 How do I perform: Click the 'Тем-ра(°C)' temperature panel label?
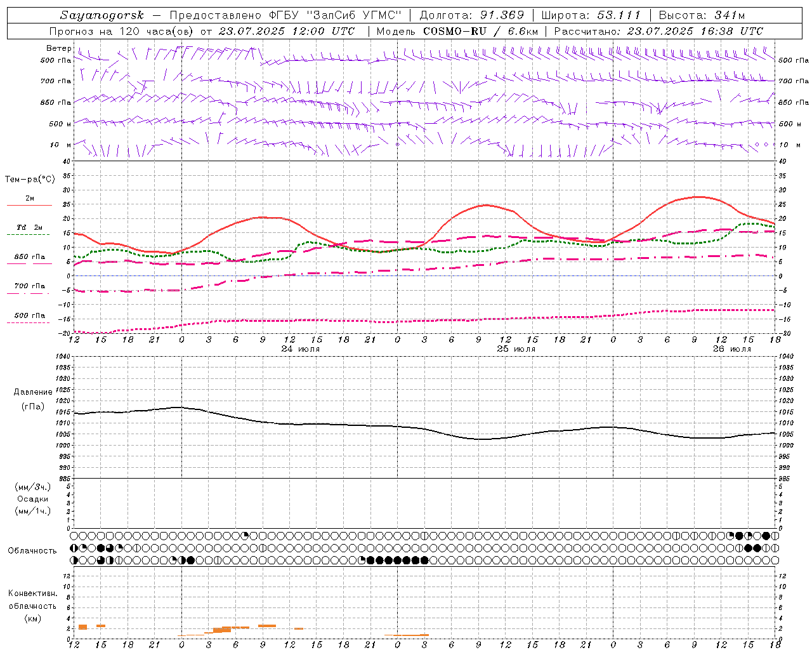[30, 180]
